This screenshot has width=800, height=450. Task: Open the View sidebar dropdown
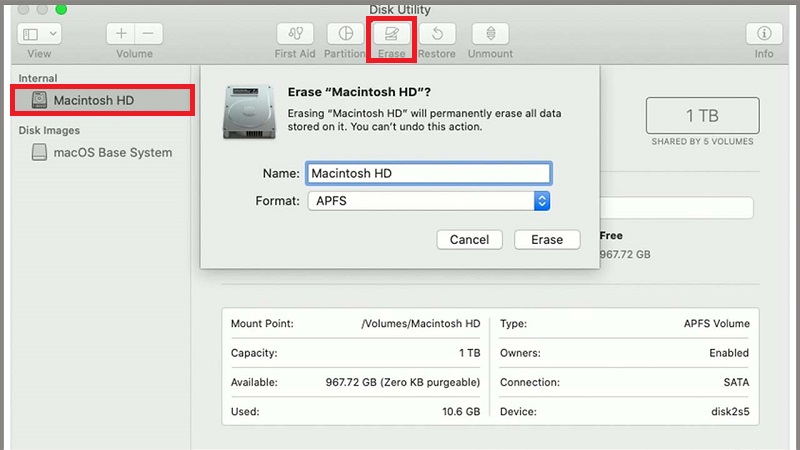(x=39, y=34)
